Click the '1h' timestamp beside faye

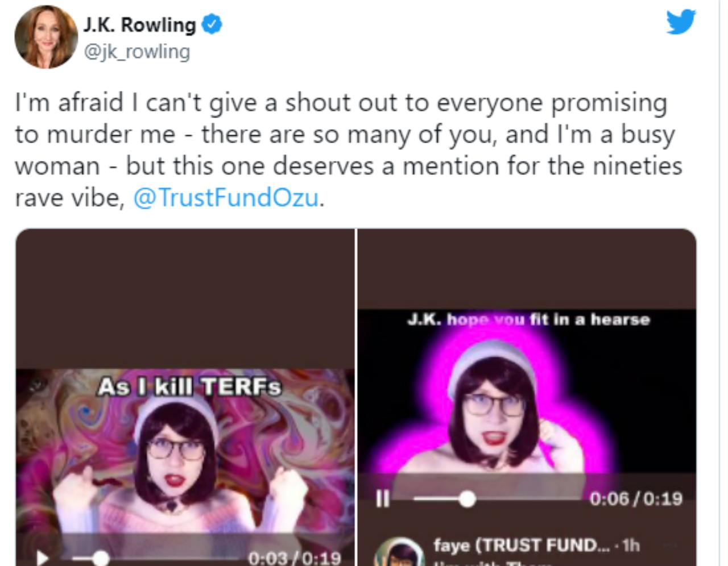631,546
